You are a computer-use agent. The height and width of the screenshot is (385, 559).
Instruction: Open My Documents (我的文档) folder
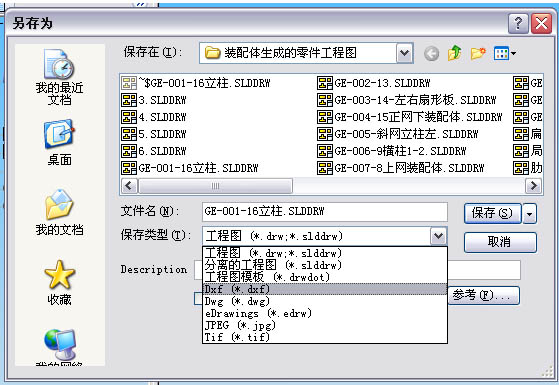tap(59, 212)
